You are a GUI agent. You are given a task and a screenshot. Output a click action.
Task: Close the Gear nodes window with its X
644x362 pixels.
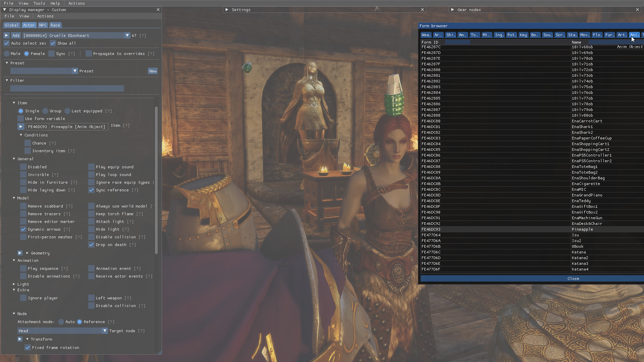[x=637, y=10]
